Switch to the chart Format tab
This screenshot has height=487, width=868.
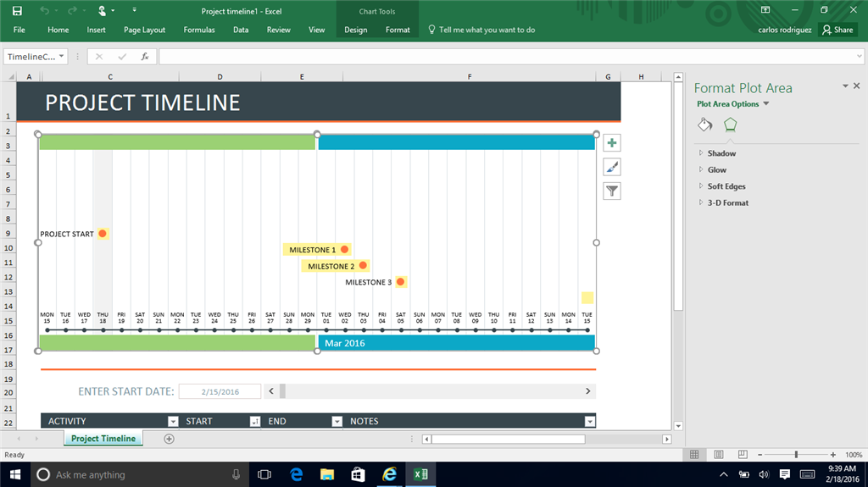coord(398,30)
